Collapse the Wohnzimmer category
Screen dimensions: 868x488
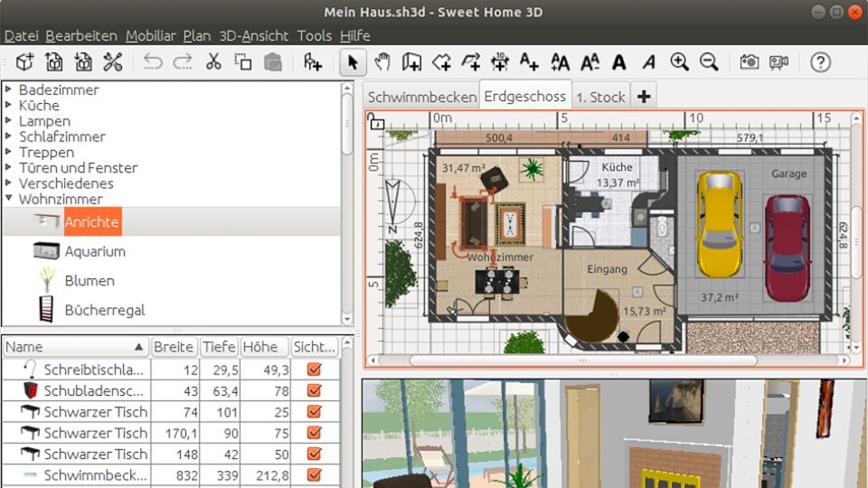[x=8, y=198]
